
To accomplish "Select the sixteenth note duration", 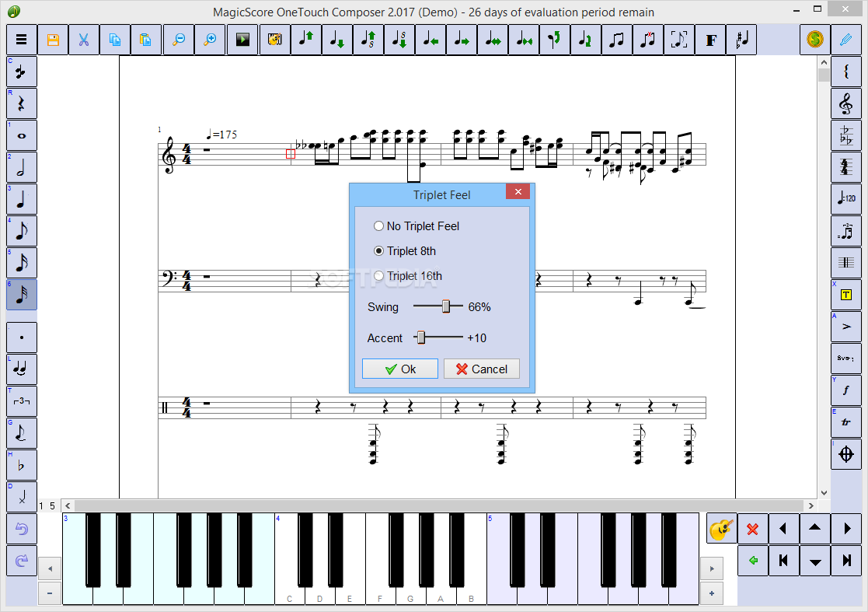I will (22, 263).
